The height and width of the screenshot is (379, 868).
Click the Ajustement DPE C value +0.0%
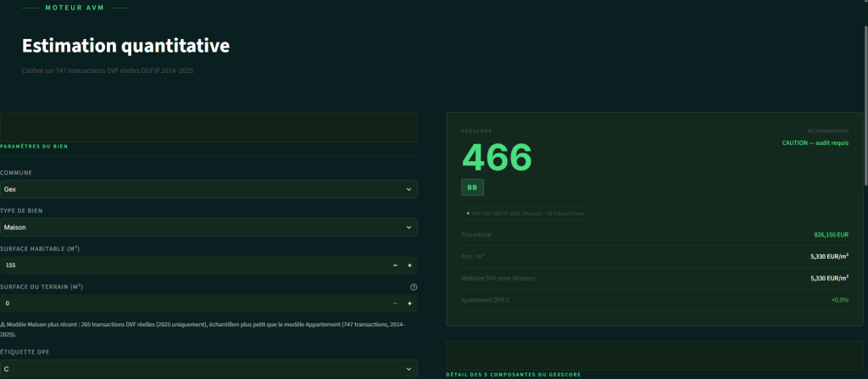click(840, 300)
